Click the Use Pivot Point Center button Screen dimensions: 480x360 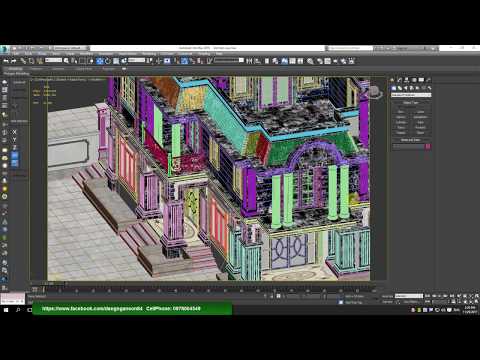[x=149, y=61]
